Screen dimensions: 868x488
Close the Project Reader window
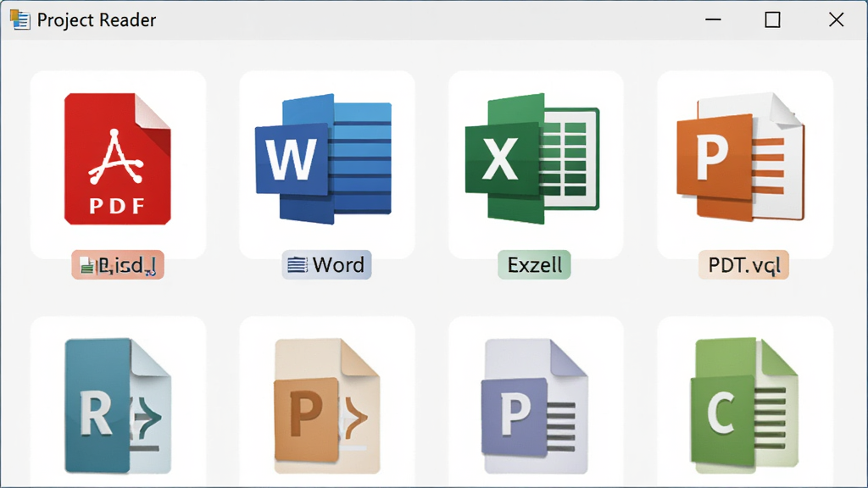(x=836, y=20)
